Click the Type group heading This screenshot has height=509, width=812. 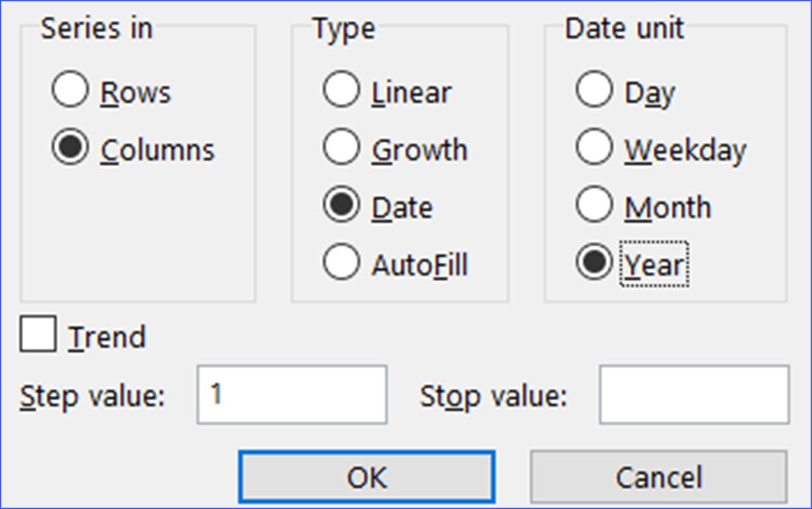[343, 27]
